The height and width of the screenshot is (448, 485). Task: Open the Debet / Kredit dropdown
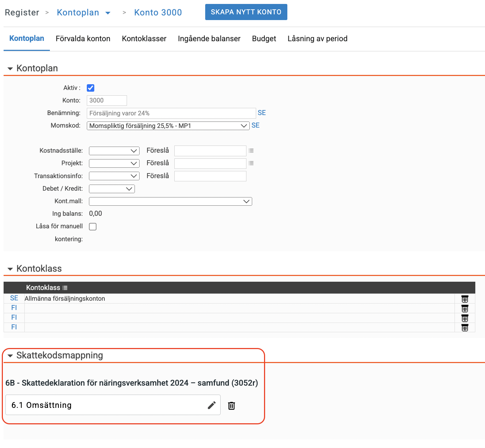(x=112, y=189)
